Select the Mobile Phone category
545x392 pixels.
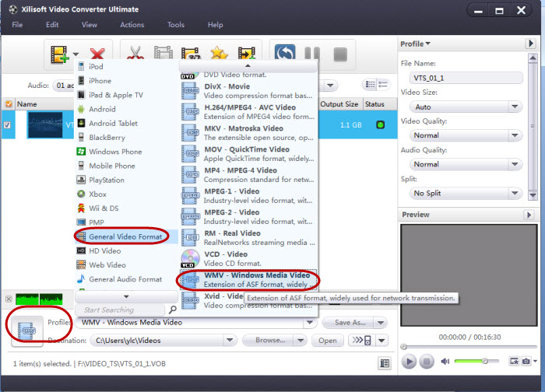[x=126, y=166]
